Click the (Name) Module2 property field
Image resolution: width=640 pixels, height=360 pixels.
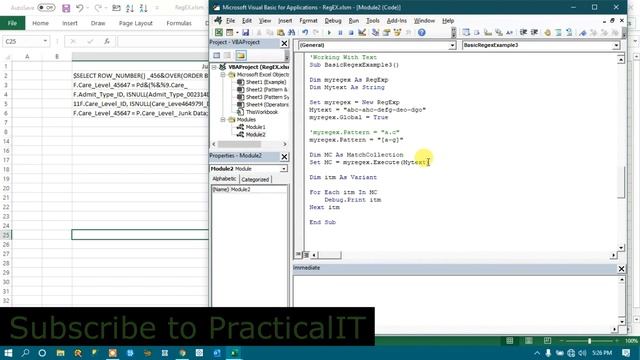pyautogui.click(x=249, y=189)
